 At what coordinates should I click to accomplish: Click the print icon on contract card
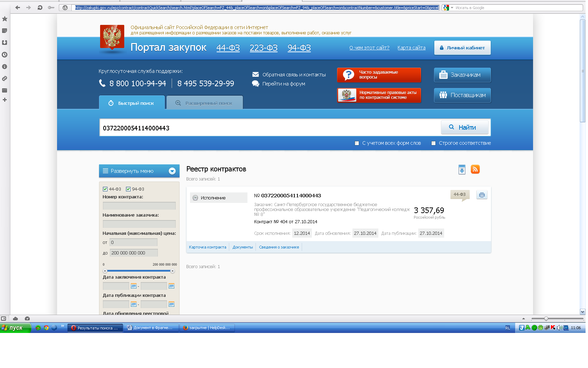[x=482, y=195]
